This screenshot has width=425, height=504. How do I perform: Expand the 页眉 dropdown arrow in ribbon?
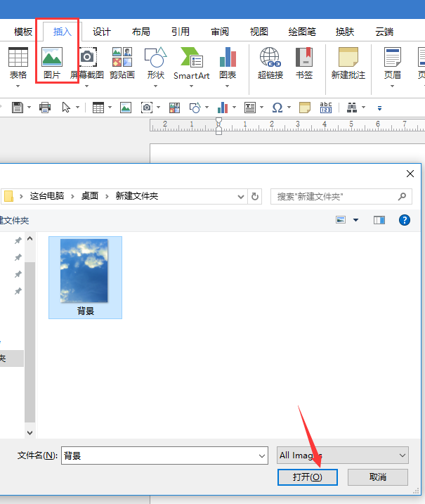pos(392,86)
